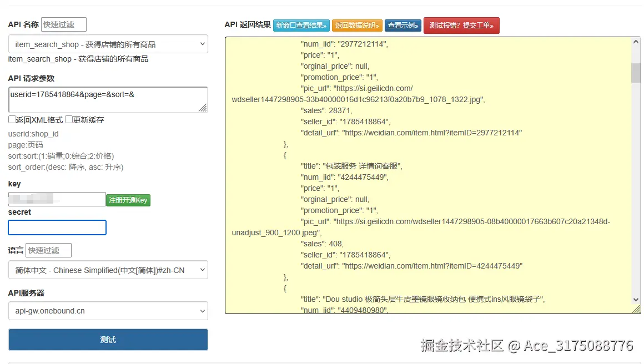Open 新窗口查看结果 button
Screen dimensions: 644x364
301,26
